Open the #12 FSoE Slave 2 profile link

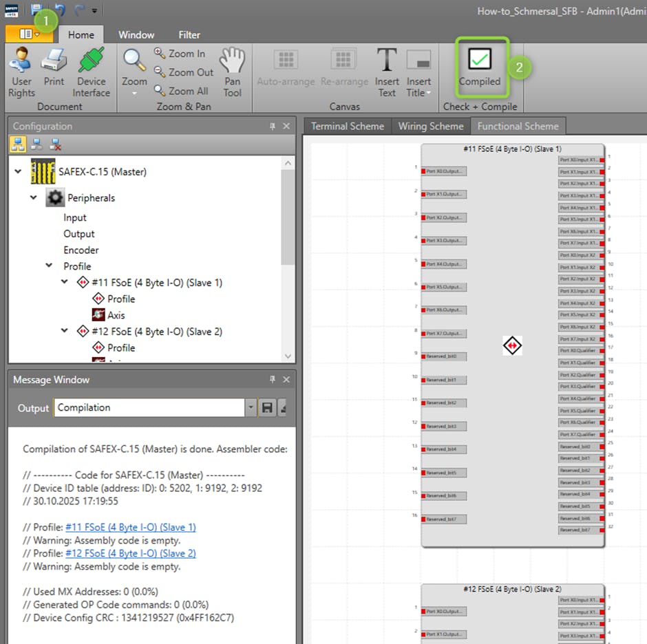(130, 553)
